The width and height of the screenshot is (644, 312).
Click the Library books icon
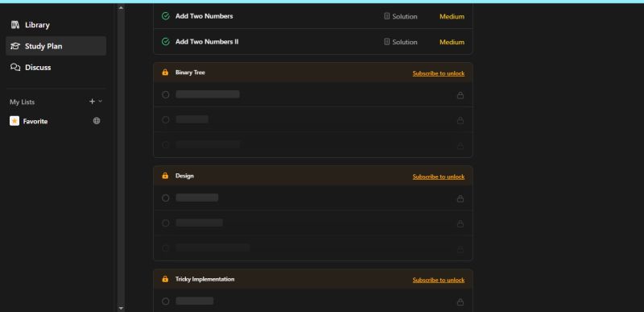(15, 25)
